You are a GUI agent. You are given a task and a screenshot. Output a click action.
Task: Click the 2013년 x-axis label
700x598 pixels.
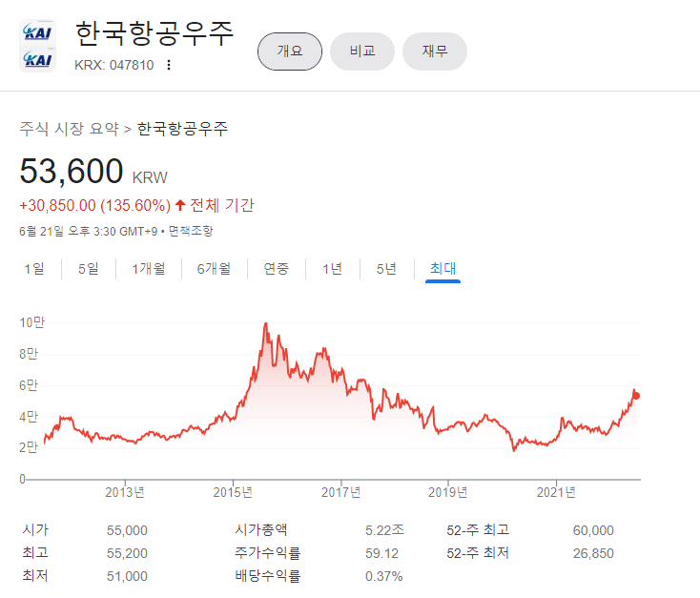coord(125,492)
